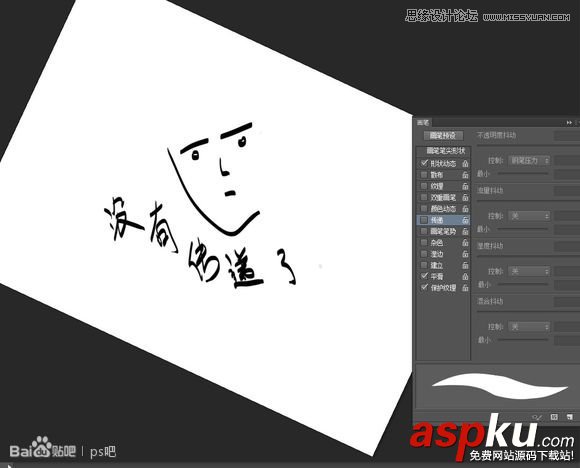
Task: Click lock icon for 平滑 row
Action: tap(465, 276)
